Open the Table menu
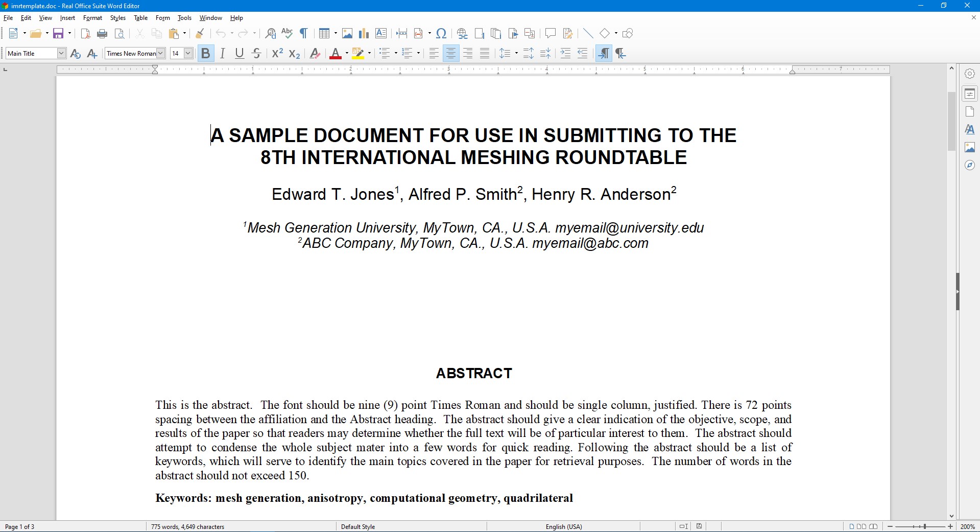The height and width of the screenshot is (532, 980). (140, 18)
